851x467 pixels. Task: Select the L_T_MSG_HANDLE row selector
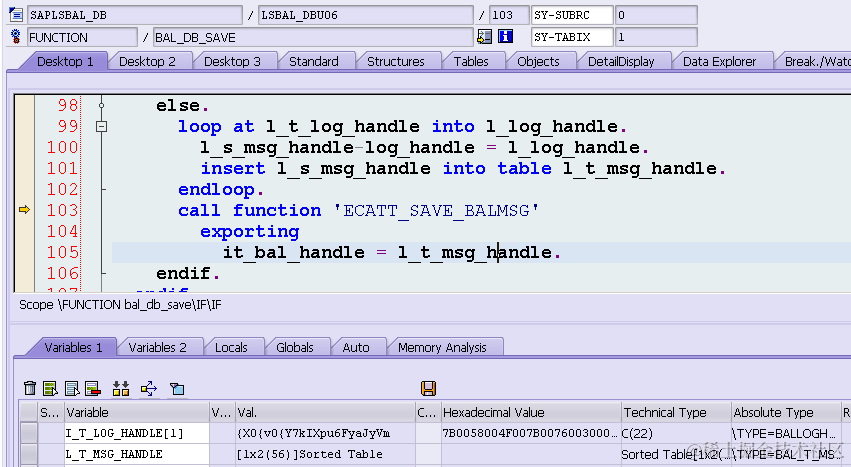(28, 454)
